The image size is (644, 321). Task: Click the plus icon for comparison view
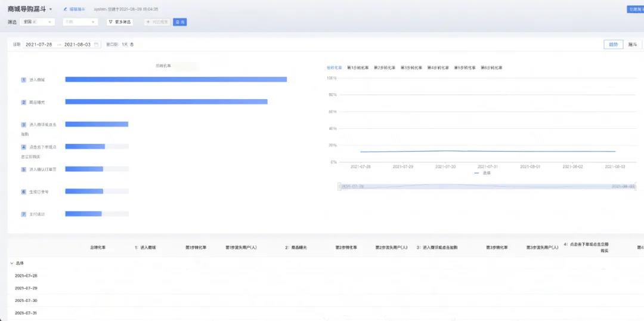(x=148, y=22)
